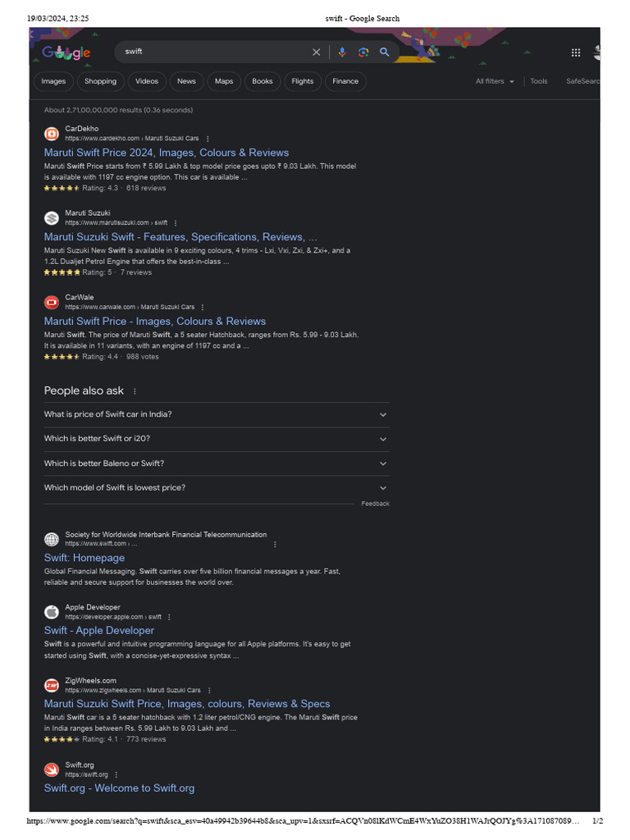Click the Tools button

click(539, 81)
